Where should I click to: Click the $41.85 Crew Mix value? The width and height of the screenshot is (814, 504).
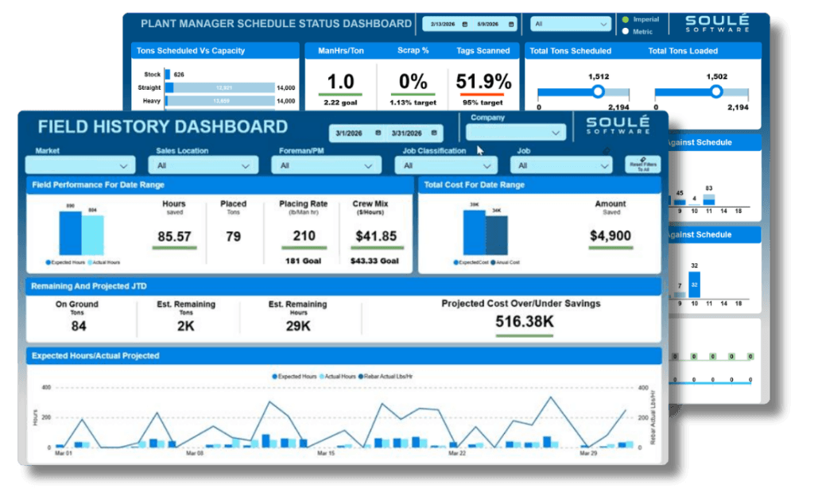376,236
